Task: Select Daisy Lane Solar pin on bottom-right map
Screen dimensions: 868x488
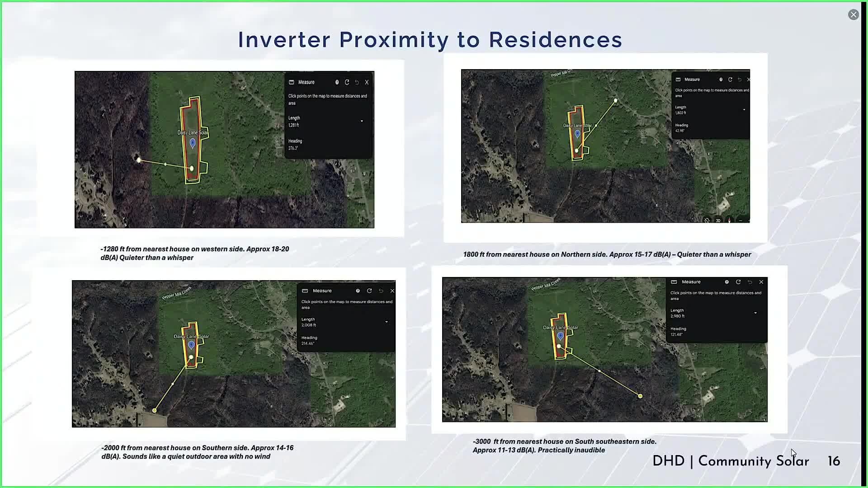Action: [561, 336]
